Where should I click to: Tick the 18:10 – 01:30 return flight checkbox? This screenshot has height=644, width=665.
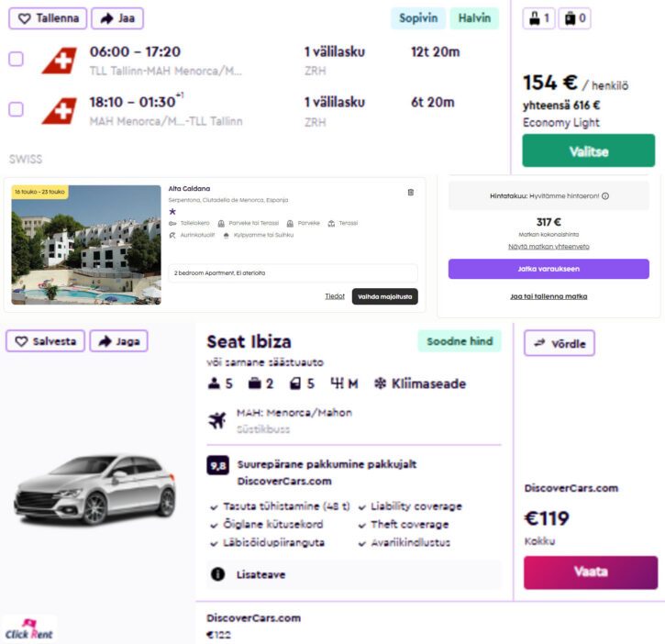point(16,109)
